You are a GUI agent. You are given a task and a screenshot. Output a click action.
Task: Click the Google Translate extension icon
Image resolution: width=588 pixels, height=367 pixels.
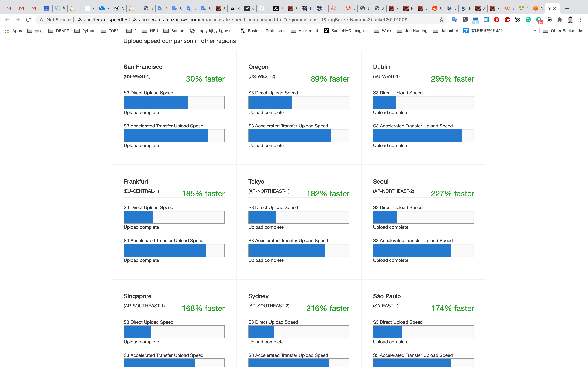[x=454, y=20]
